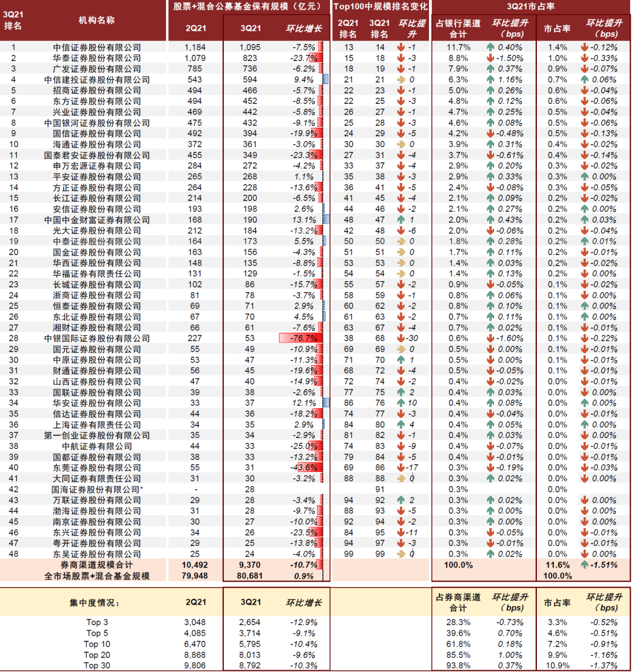Click the red down arrow beside 华泰证券's -3 rank change
Viewport: 633px width, 672px height.
(401, 57)
